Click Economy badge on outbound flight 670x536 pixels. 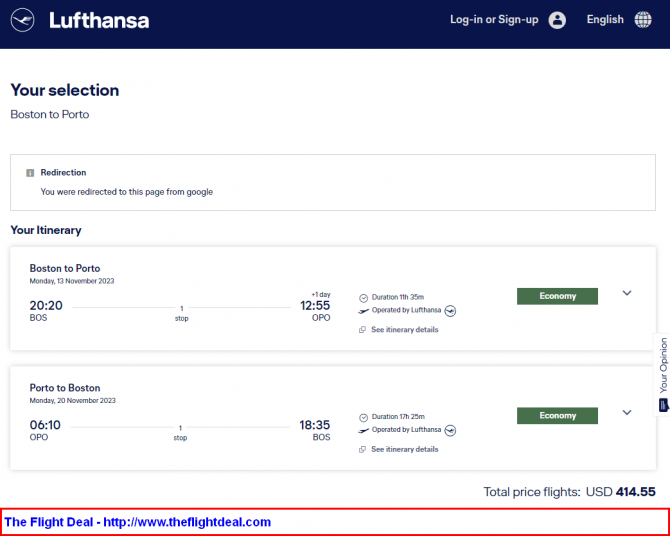click(557, 296)
